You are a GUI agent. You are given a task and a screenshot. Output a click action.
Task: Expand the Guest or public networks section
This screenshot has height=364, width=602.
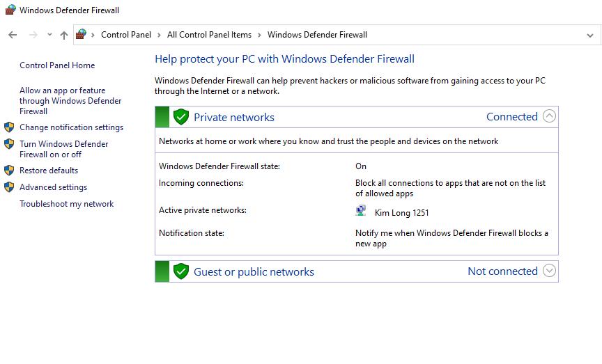pos(550,271)
